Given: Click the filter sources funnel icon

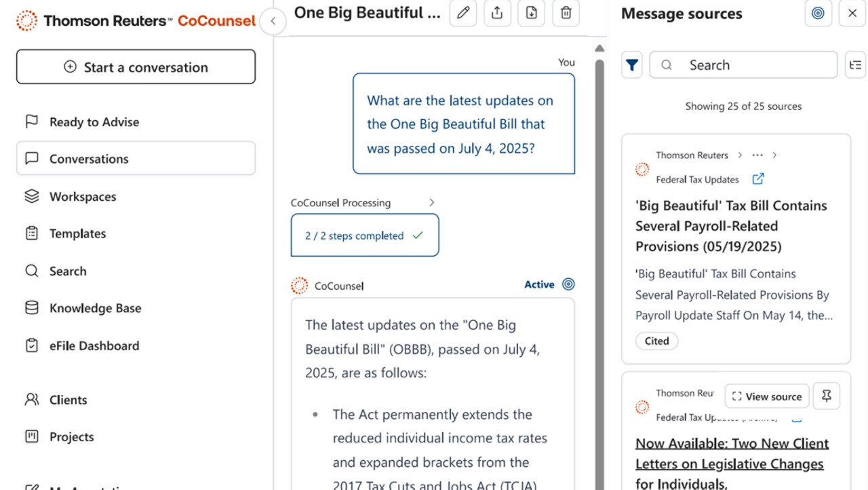Looking at the screenshot, I should 632,65.
